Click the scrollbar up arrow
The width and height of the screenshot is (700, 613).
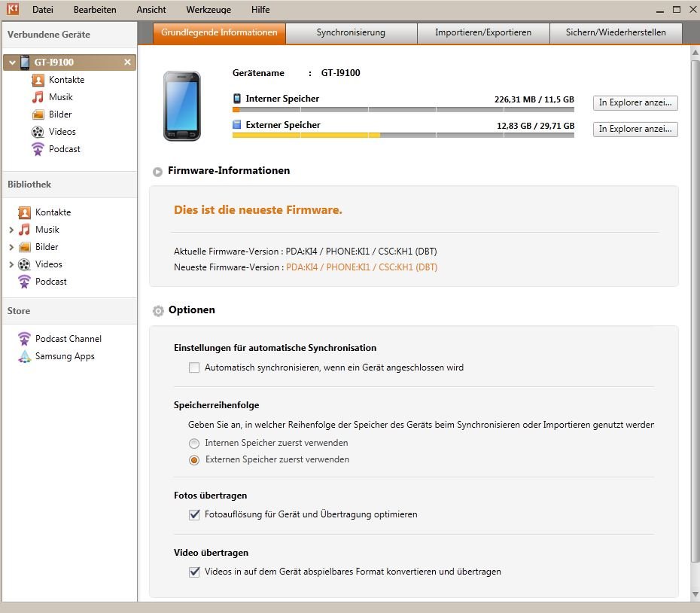[x=695, y=52]
